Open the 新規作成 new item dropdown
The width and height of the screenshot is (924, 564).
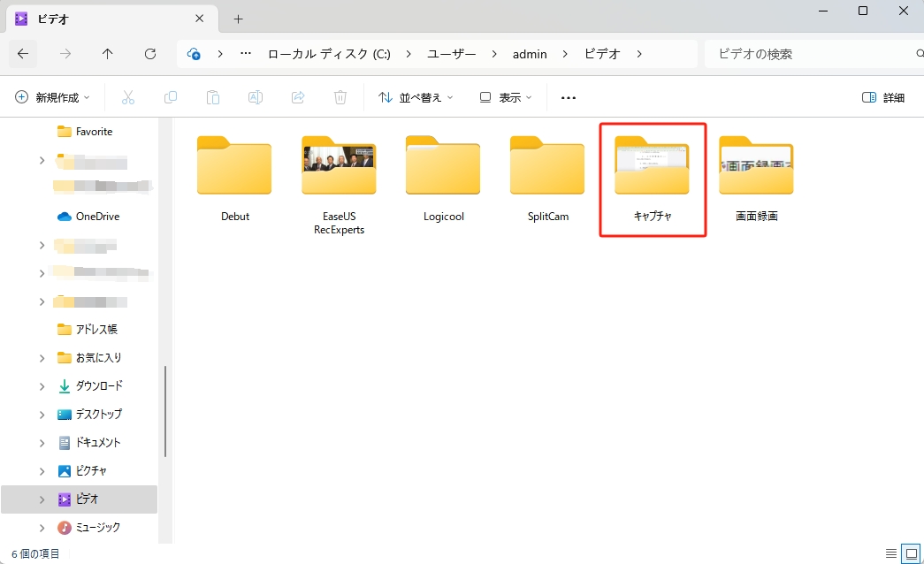tap(53, 97)
